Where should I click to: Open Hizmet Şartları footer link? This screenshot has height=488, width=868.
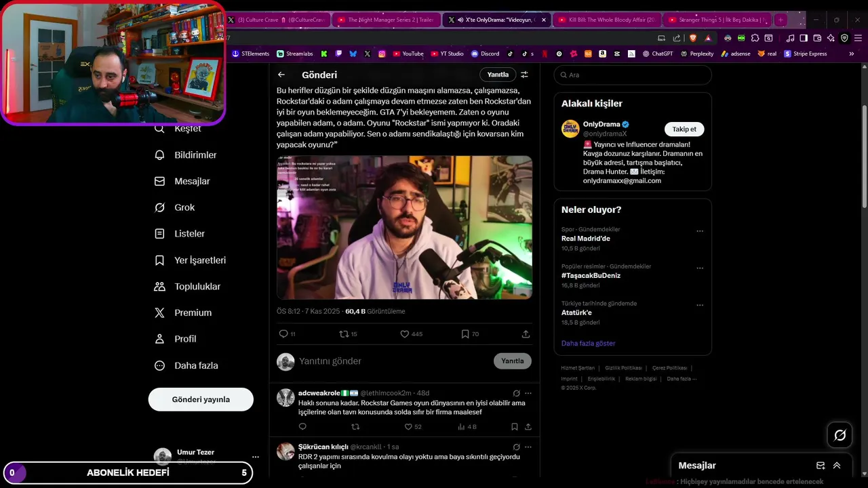578,368
